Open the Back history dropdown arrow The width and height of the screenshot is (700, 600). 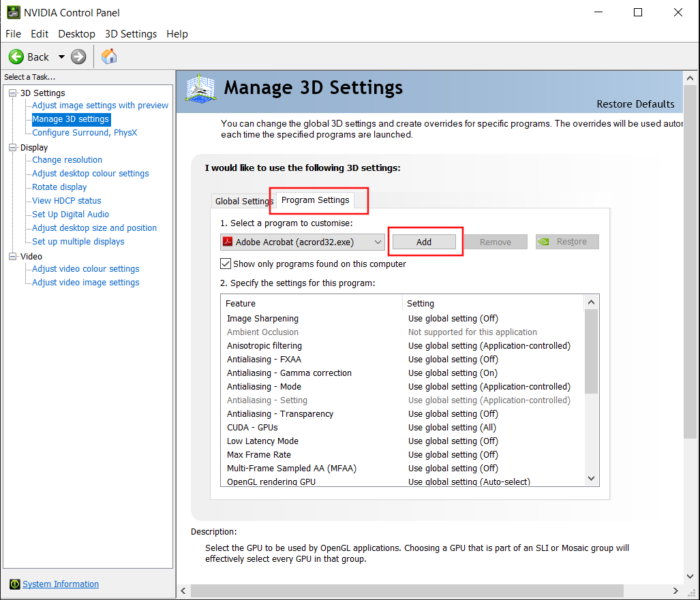click(61, 57)
